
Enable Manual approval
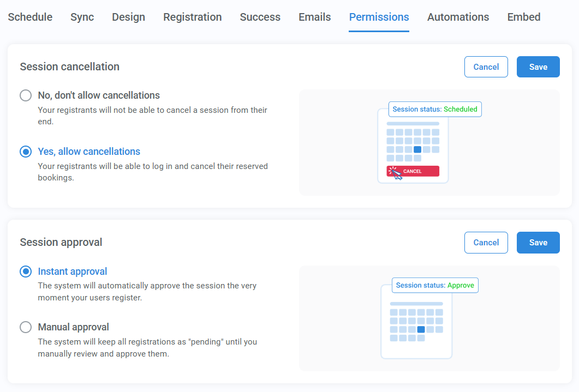pyautogui.click(x=25, y=327)
